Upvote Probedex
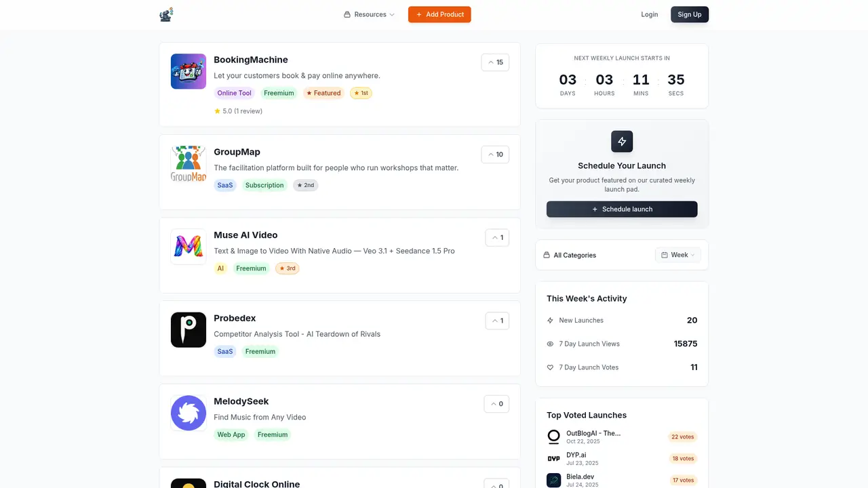868x488 pixels. point(497,321)
